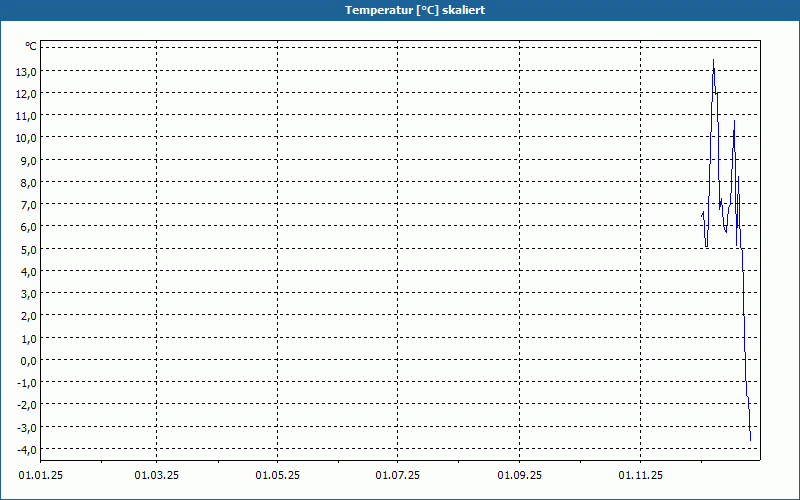Image resolution: width=800 pixels, height=500 pixels.
Task: Click the 01.05.25 date label
Action: tap(277, 473)
